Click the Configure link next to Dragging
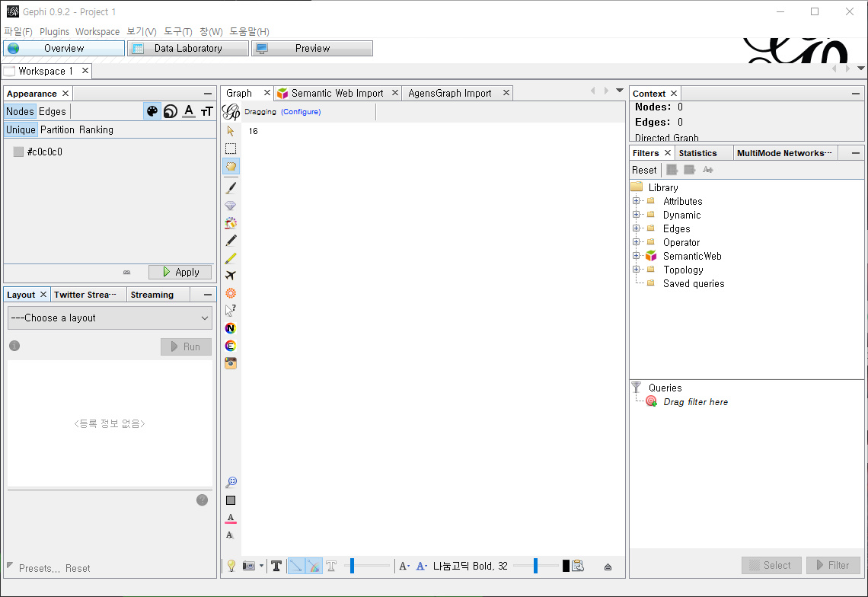This screenshot has width=868, height=597. (x=301, y=112)
